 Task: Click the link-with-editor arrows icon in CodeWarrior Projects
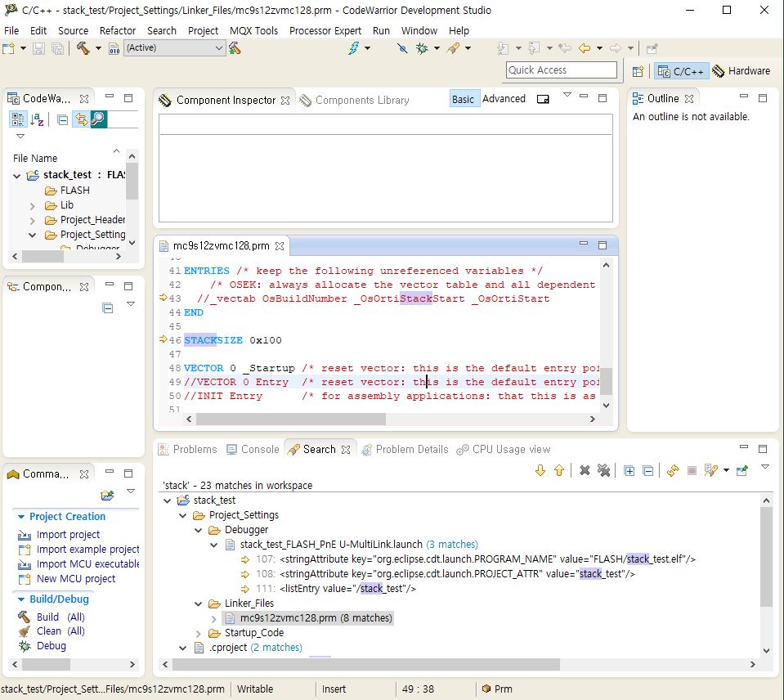click(x=81, y=119)
